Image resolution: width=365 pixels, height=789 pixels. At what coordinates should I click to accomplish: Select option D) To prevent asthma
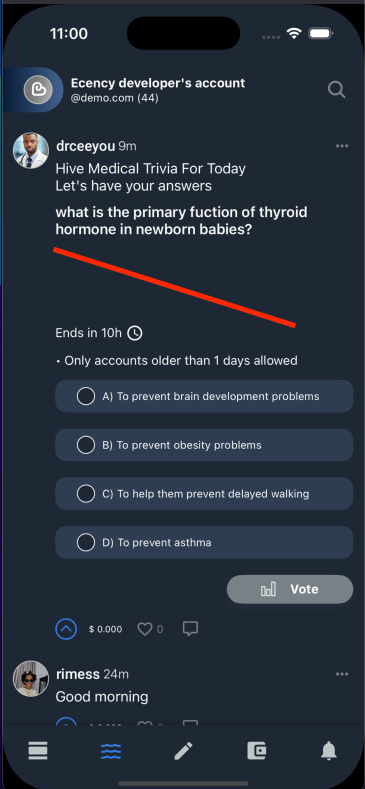point(204,542)
